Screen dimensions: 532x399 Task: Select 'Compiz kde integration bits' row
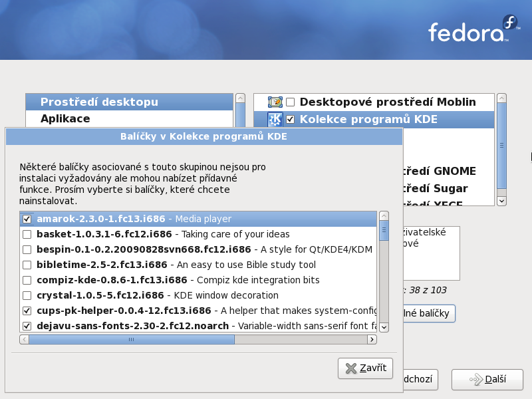[178, 280]
